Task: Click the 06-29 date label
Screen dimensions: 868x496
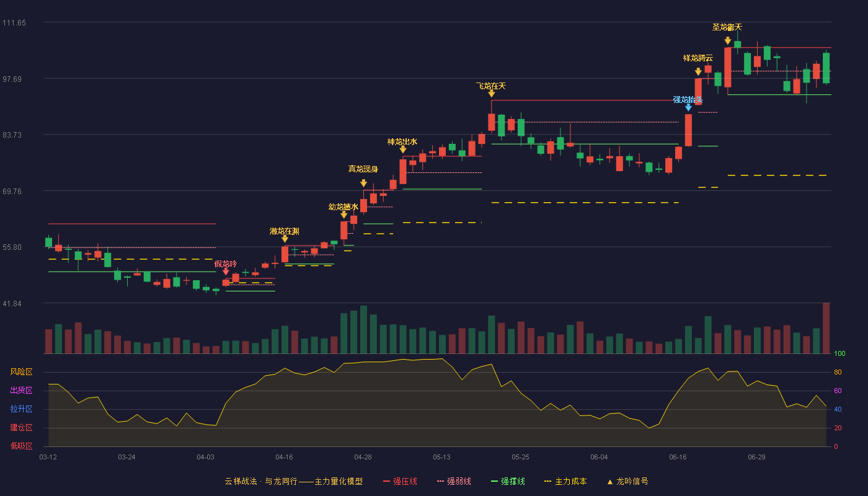Action: point(756,457)
